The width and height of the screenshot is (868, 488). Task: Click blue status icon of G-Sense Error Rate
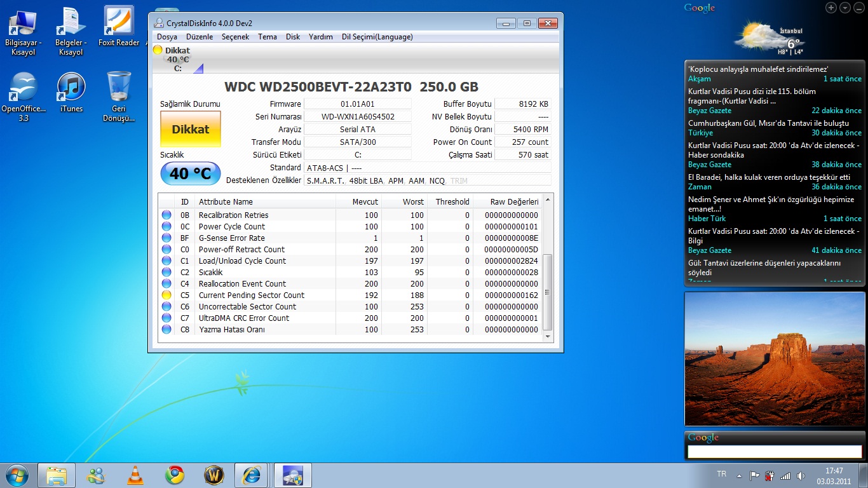(x=166, y=238)
